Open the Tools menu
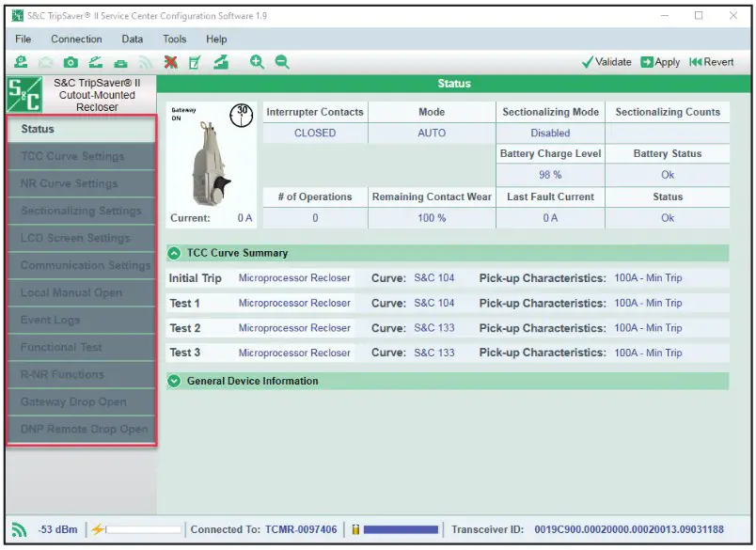Image resolution: width=756 pixels, height=550 pixels. pyautogui.click(x=174, y=39)
